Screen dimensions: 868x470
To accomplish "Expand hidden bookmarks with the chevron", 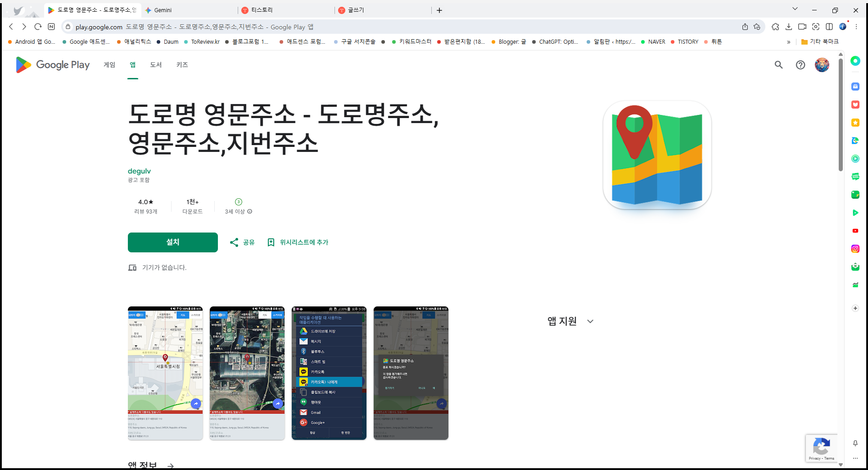I will point(788,41).
